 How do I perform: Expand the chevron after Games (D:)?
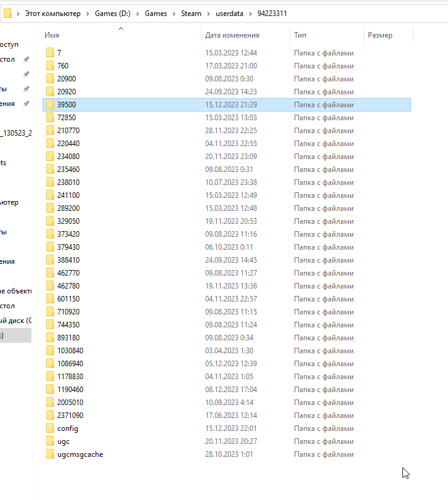[x=137, y=14]
